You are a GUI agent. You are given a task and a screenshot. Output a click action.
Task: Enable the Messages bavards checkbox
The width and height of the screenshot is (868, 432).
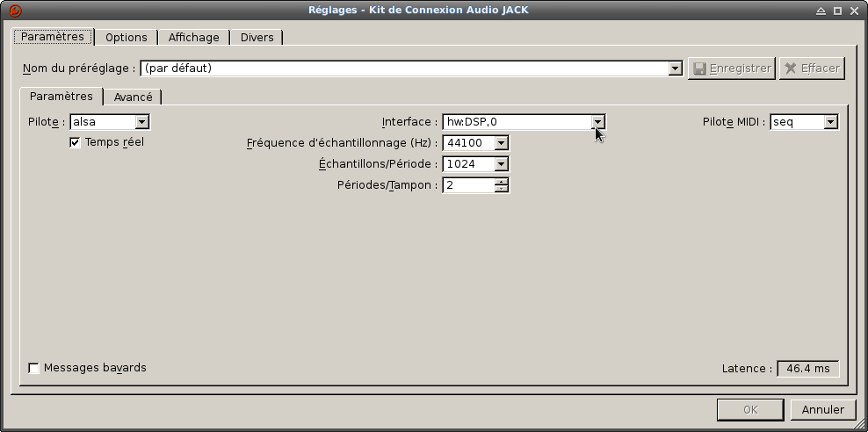[33, 369]
